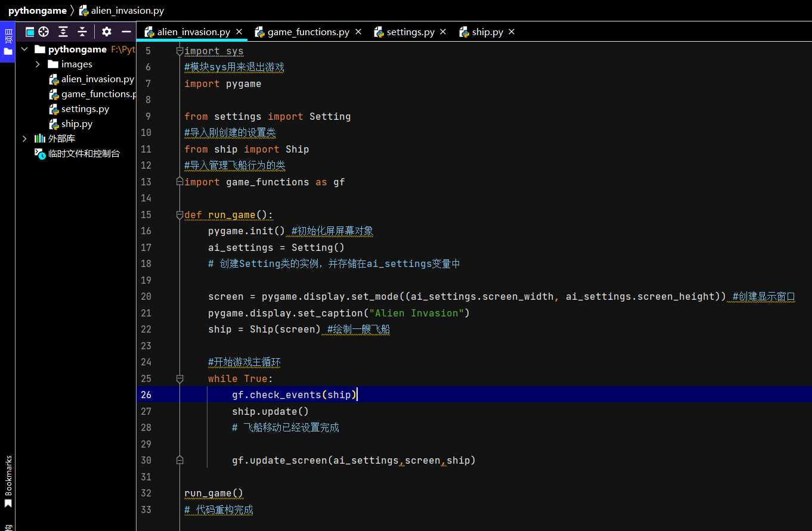Click gutter at line number 20
Screen dimensions: 812x531
[146, 296]
